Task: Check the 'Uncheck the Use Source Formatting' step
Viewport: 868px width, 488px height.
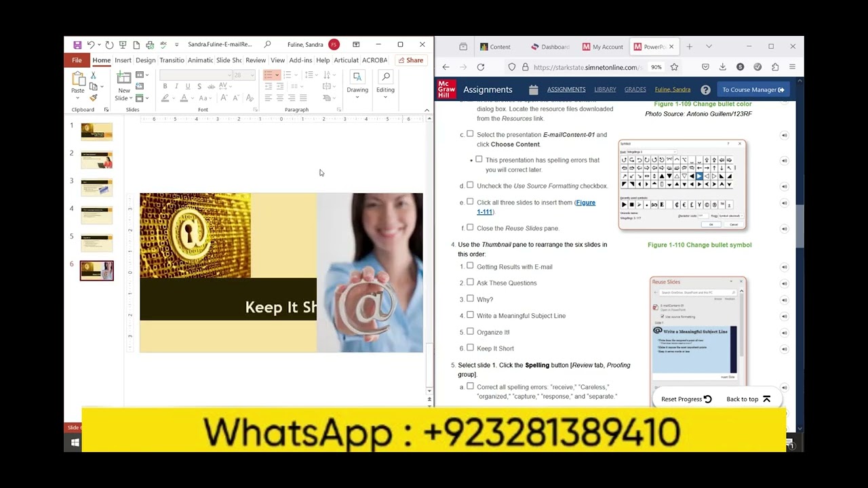Action: (x=470, y=185)
